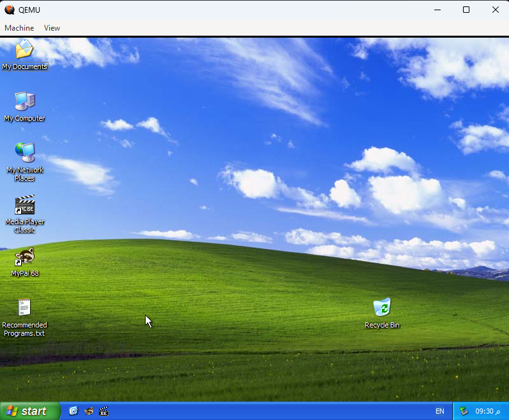
Task: Launch MyPal raccoon icon in quick launch
Action: [89, 411]
